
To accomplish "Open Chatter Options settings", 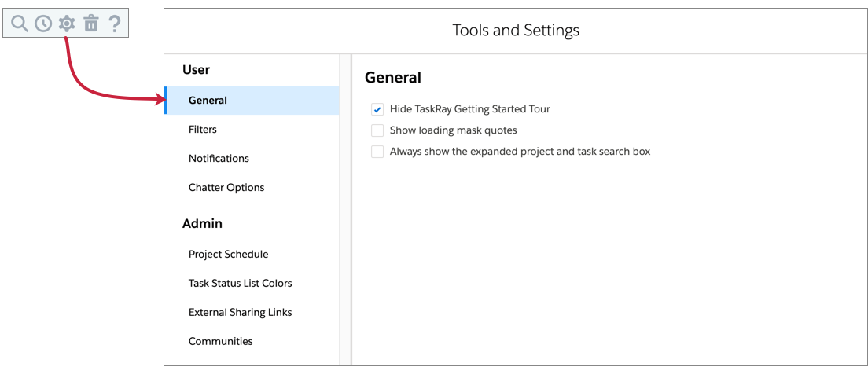I will point(226,188).
